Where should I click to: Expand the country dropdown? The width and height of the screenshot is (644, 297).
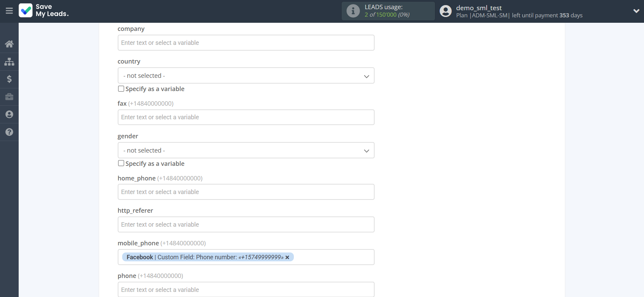[x=246, y=76]
